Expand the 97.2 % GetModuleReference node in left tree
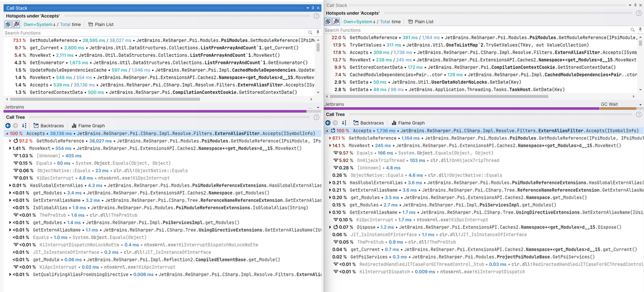The image size is (644, 292). (x=11, y=141)
